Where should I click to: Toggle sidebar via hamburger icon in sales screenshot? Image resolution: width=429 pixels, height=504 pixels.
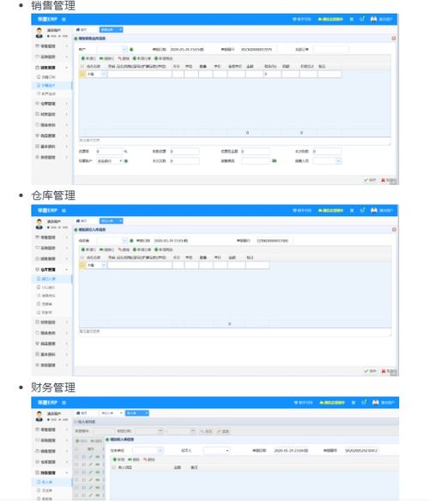pyautogui.click(x=63, y=20)
